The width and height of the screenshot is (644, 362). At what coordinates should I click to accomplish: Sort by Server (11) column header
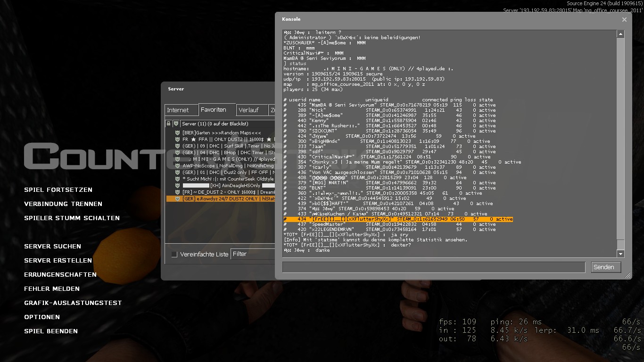click(x=228, y=123)
